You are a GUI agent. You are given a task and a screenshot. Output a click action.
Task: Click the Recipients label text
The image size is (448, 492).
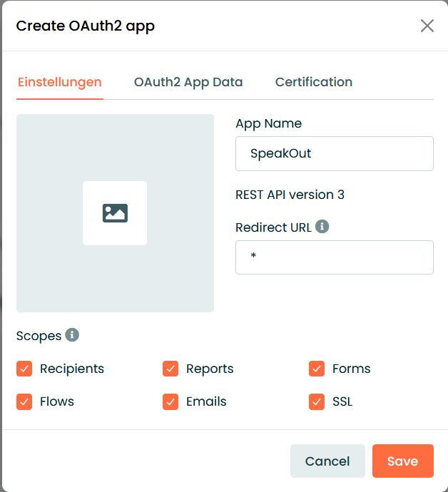[x=72, y=369]
